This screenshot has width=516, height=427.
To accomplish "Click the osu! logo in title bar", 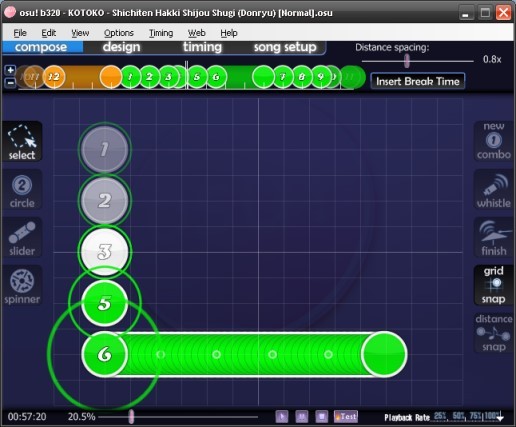I will (10, 12).
